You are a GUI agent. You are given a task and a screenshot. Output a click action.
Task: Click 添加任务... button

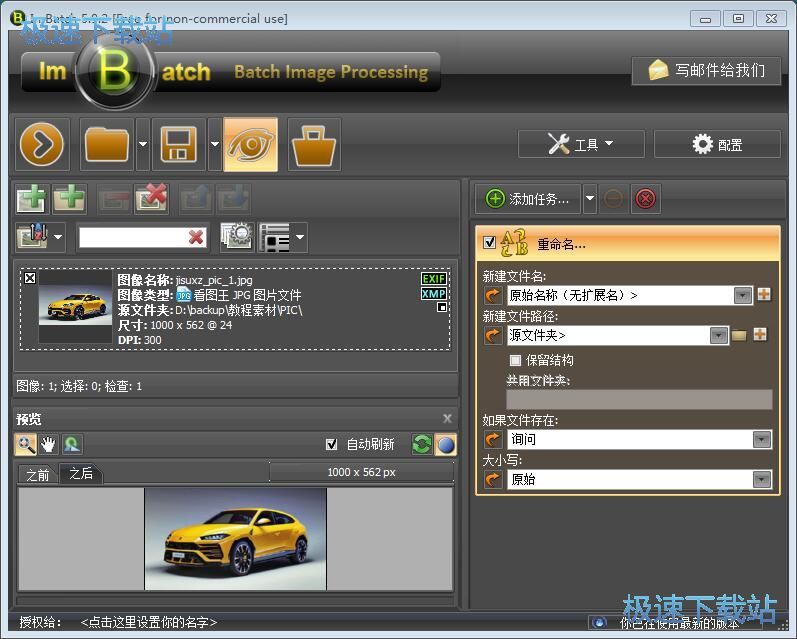pos(528,199)
